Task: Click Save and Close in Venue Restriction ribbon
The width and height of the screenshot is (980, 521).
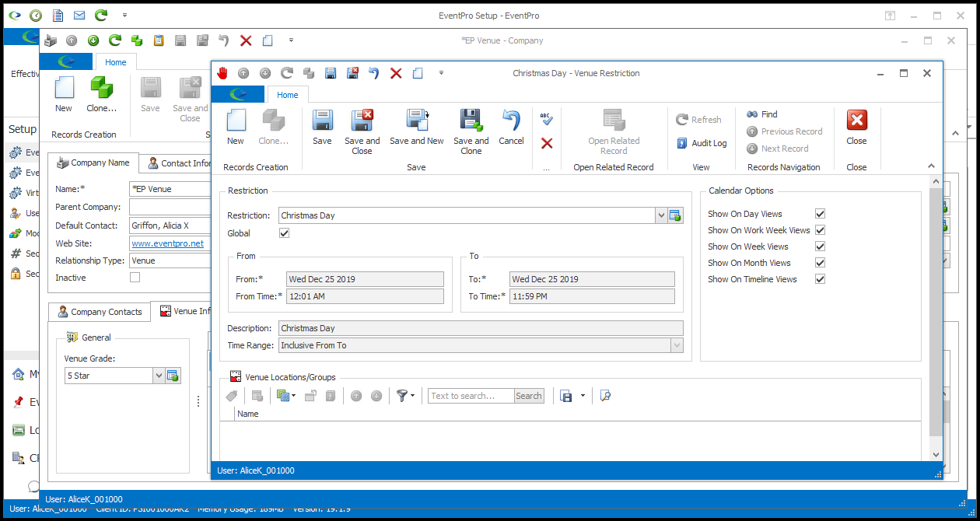Action: pos(362,131)
